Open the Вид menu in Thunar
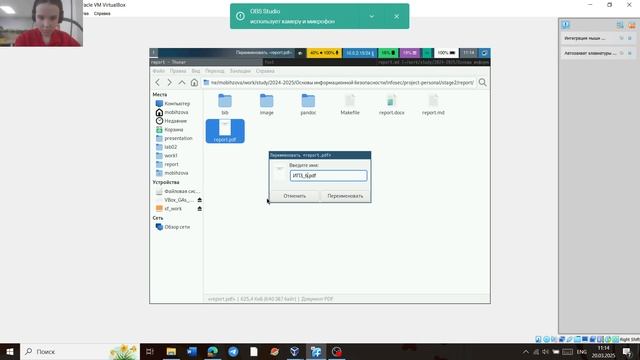Viewport: 640px width, 360px height. click(196, 71)
